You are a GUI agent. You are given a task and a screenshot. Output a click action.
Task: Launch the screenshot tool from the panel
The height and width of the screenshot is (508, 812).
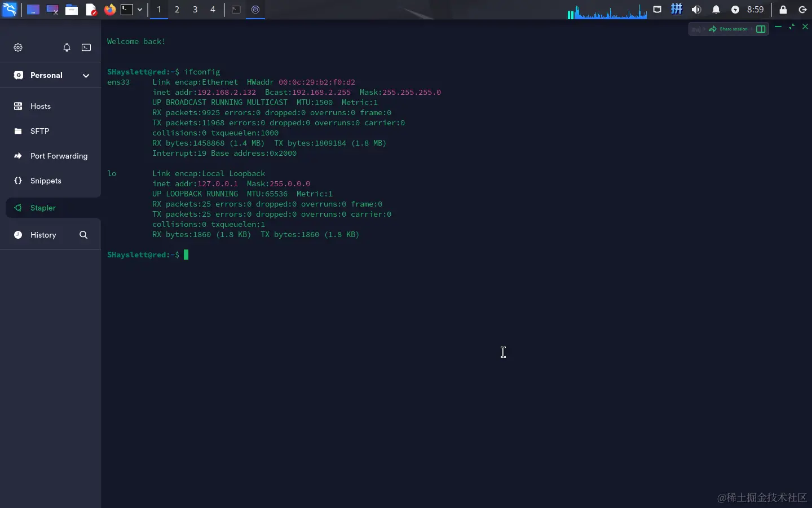point(52,10)
